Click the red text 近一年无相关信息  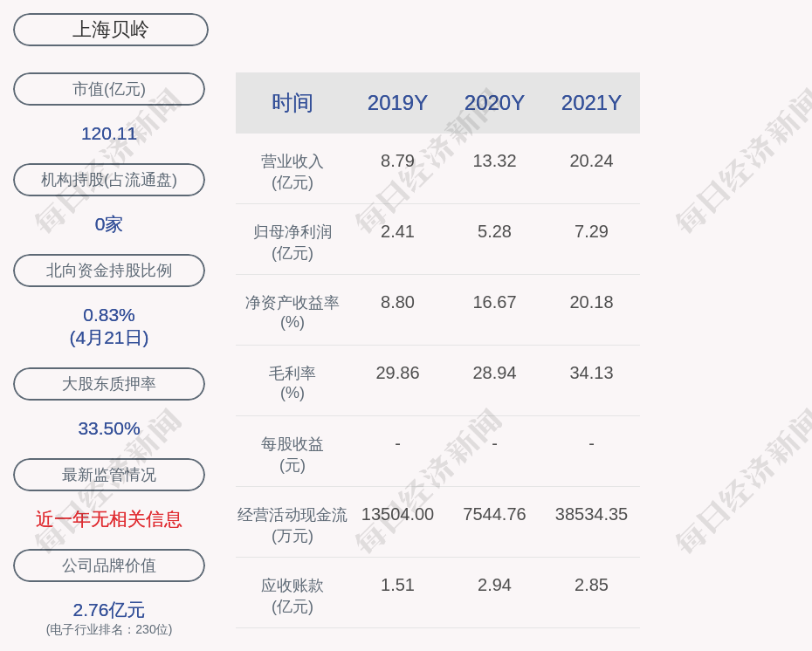(109, 519)
